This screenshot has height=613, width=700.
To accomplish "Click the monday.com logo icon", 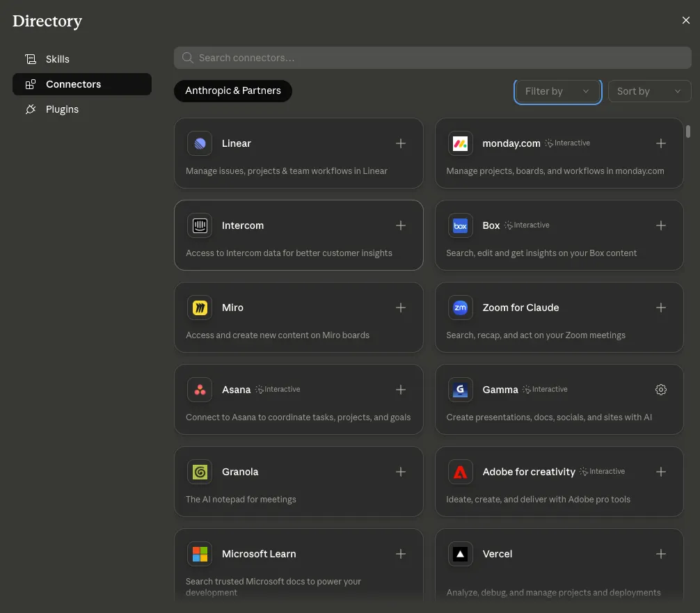I will 460,143.
